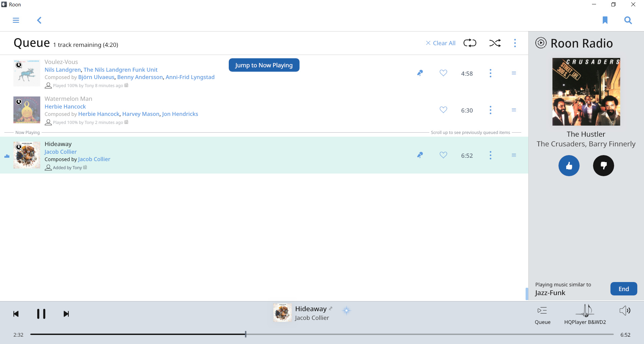Show lyrics microphone for Hideaway row

tap(420, 155)
